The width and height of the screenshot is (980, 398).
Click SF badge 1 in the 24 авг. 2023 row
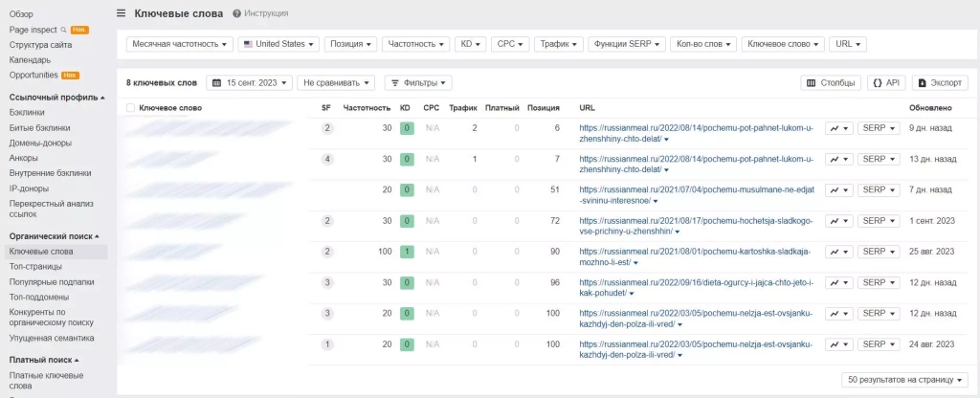click(327, 344)
